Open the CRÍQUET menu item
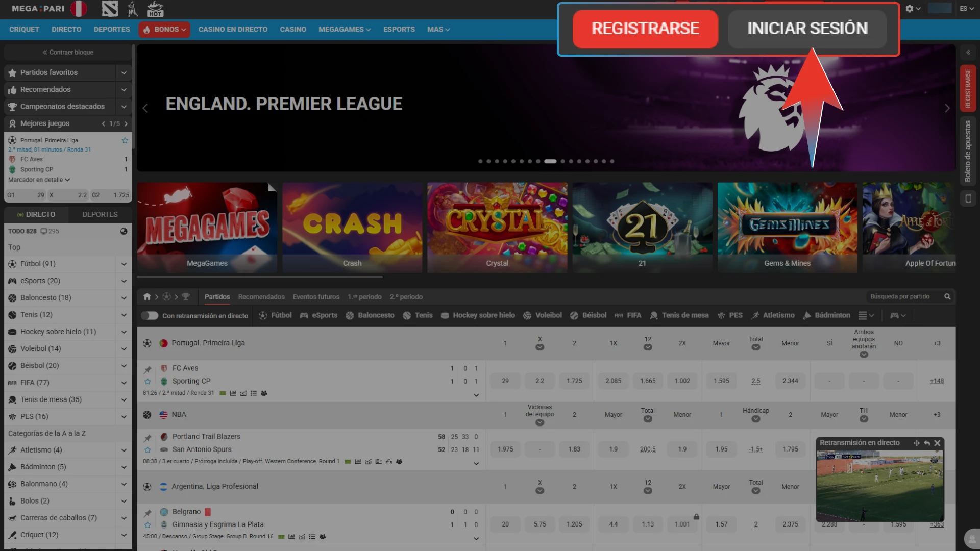Image resolution: width=980 pixels, height=551 pixels. 24,30
